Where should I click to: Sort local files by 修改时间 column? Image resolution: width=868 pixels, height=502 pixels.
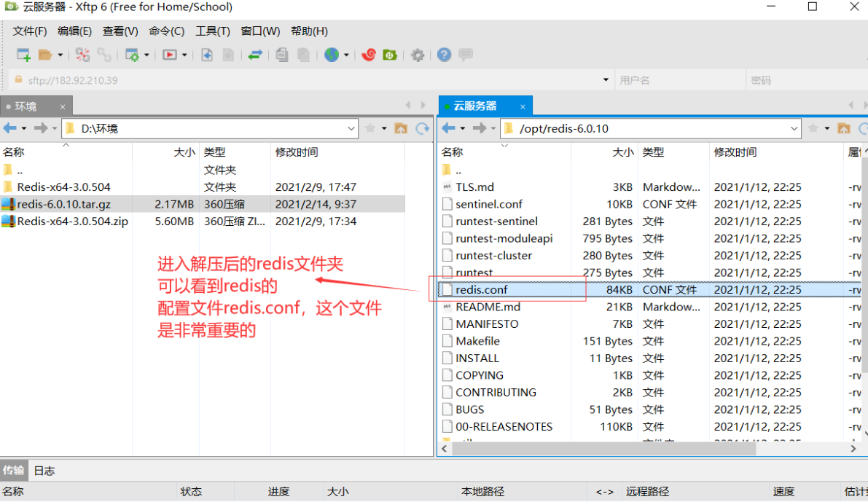pyautogui.click(x=337, y=152)
